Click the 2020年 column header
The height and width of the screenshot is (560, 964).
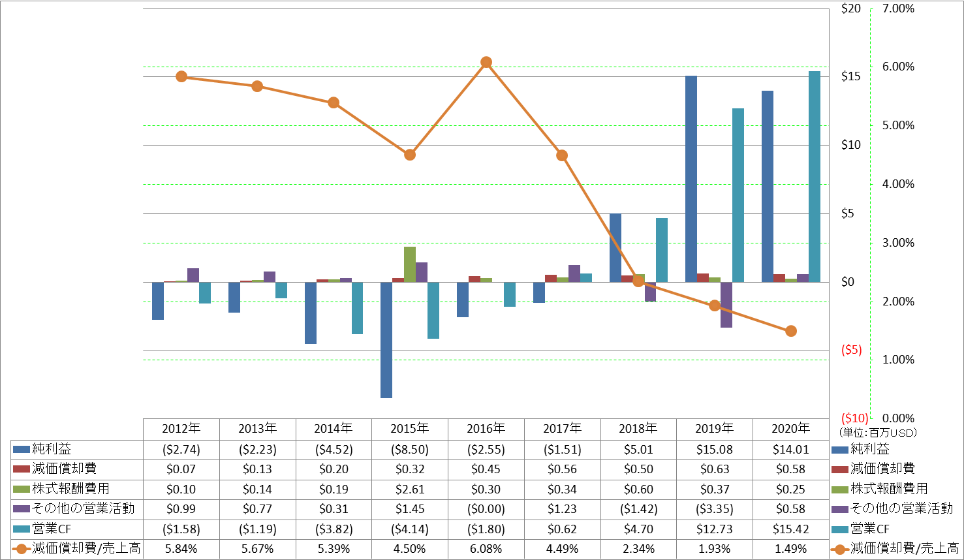click(791, 429)
